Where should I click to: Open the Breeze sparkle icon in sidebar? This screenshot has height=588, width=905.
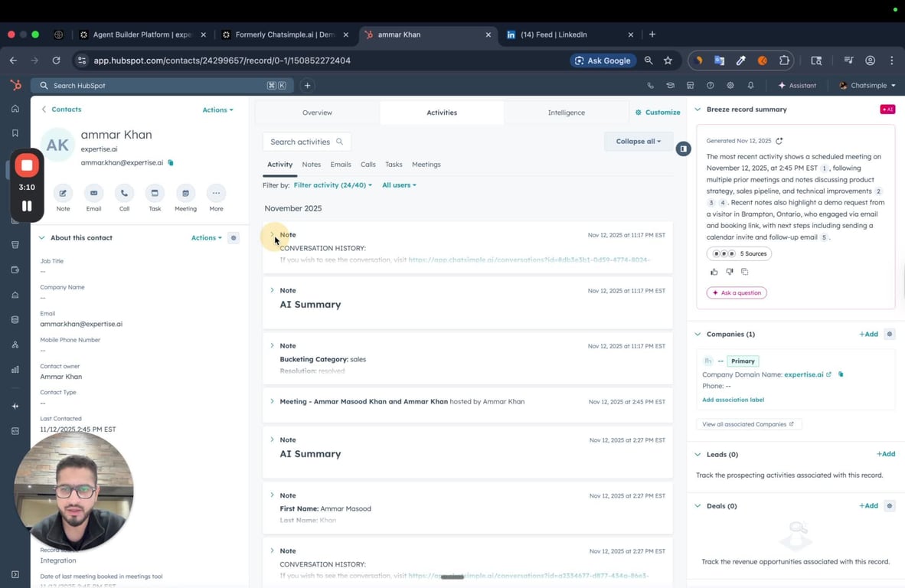[15, 406]
